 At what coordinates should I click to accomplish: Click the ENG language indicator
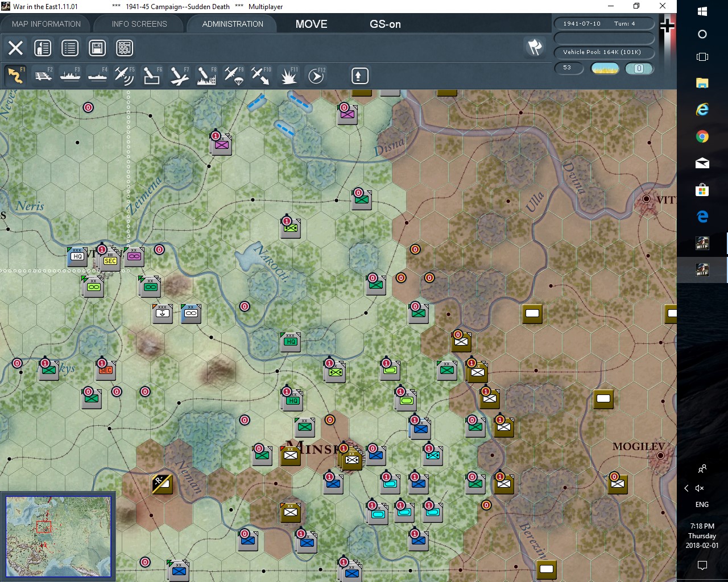pos(702,505)
